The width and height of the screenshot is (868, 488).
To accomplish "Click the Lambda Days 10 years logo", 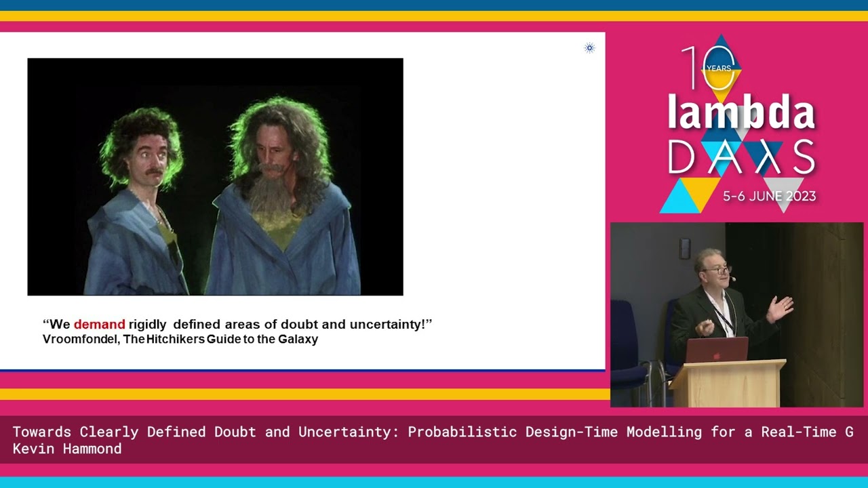I will (x=739, y=124).
